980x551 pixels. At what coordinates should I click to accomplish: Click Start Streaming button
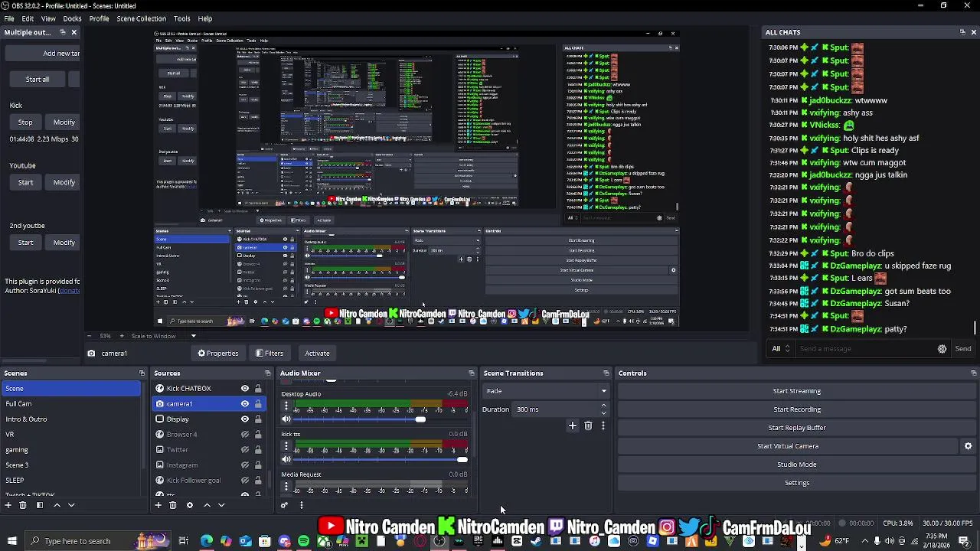[796, 391]
